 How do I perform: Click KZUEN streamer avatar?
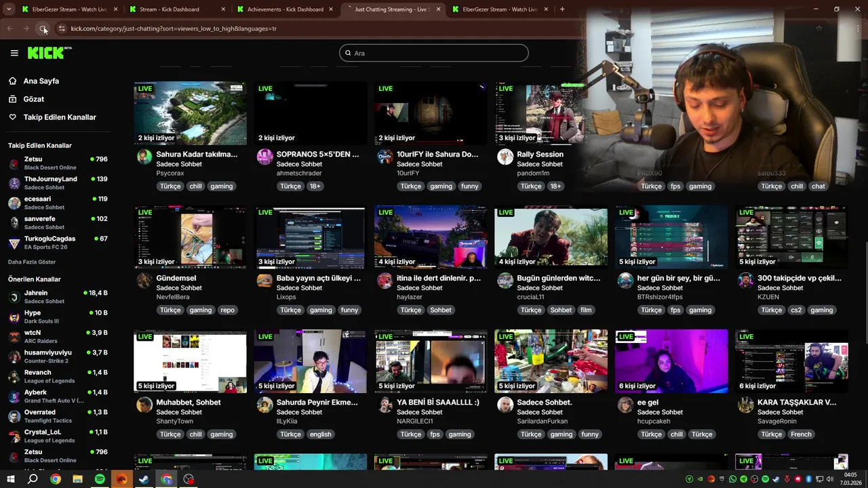tap(745, 281)
